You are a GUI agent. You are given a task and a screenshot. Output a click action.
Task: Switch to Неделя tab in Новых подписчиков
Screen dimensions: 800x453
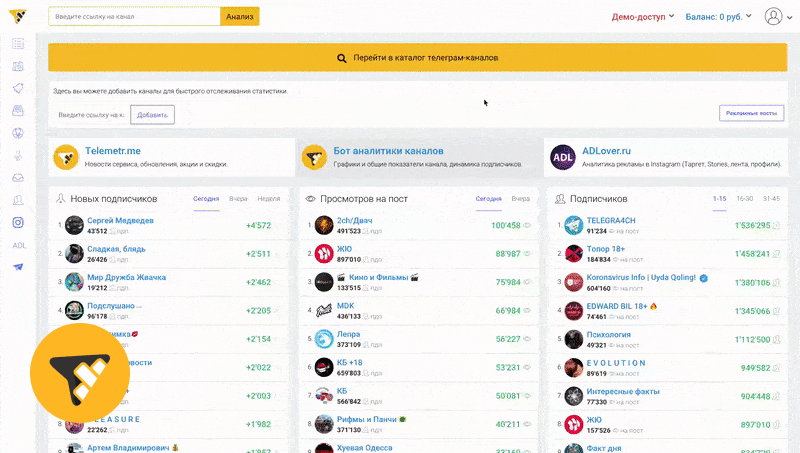(269, 198)
